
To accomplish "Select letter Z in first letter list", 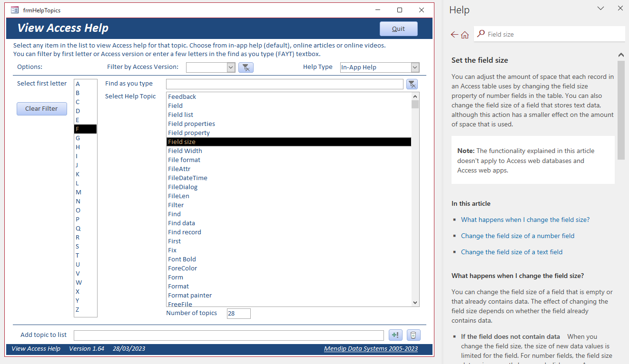I will tap(86, 310).
